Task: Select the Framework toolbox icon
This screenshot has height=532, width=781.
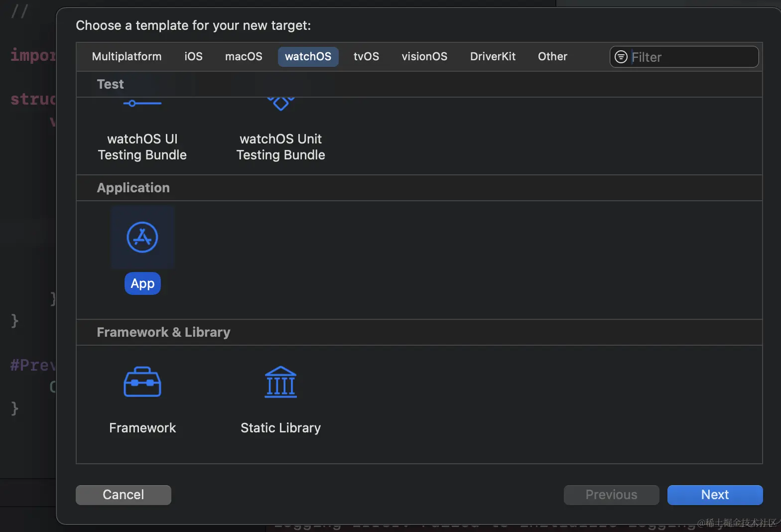Action: click(x=142, y=382)
